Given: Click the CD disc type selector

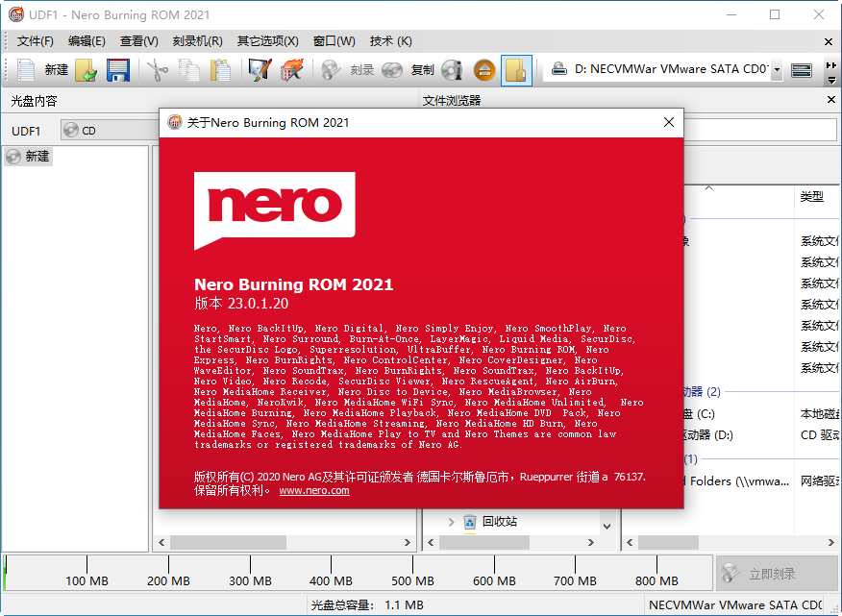Looking at the screenshot, I should coord(110,131).
